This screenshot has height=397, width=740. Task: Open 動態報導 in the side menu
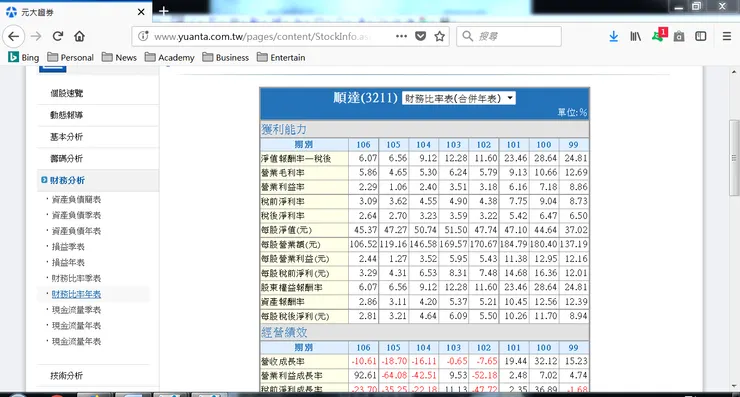[67, 115]
